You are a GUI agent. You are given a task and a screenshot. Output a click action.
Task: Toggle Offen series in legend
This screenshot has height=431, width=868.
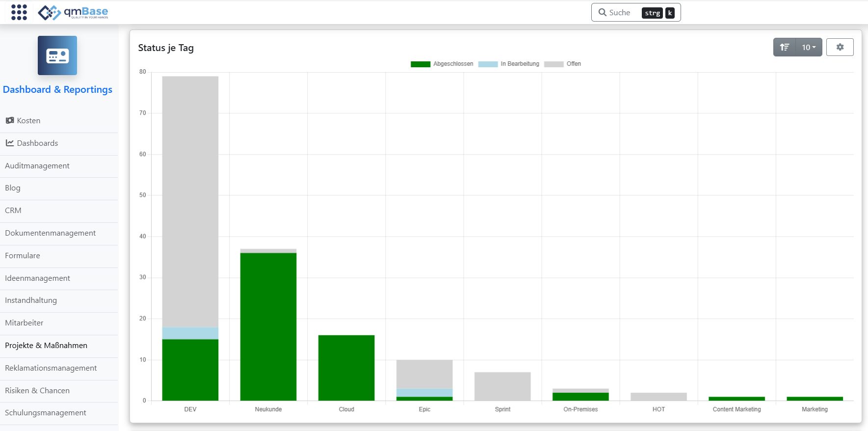tap(563, 64)
